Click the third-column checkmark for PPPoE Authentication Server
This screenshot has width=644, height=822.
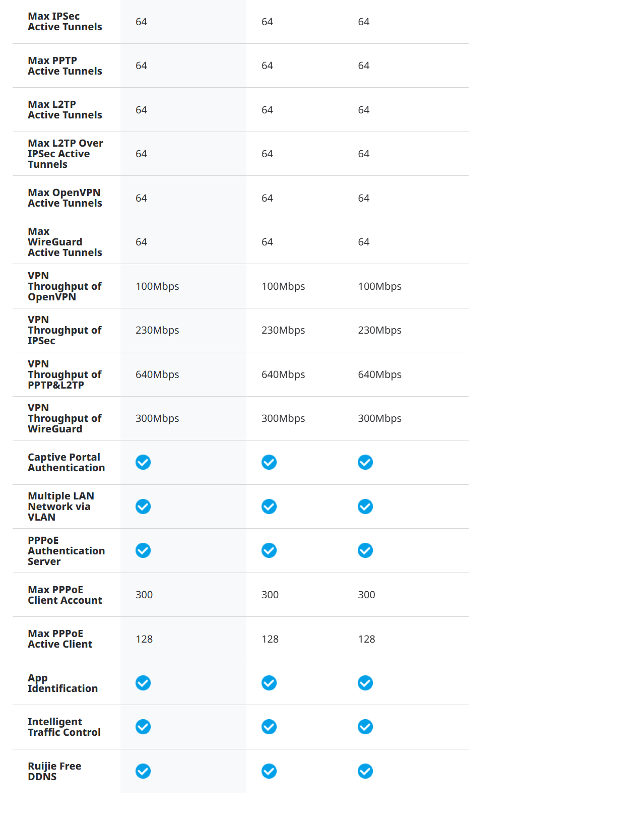[365, 550]
